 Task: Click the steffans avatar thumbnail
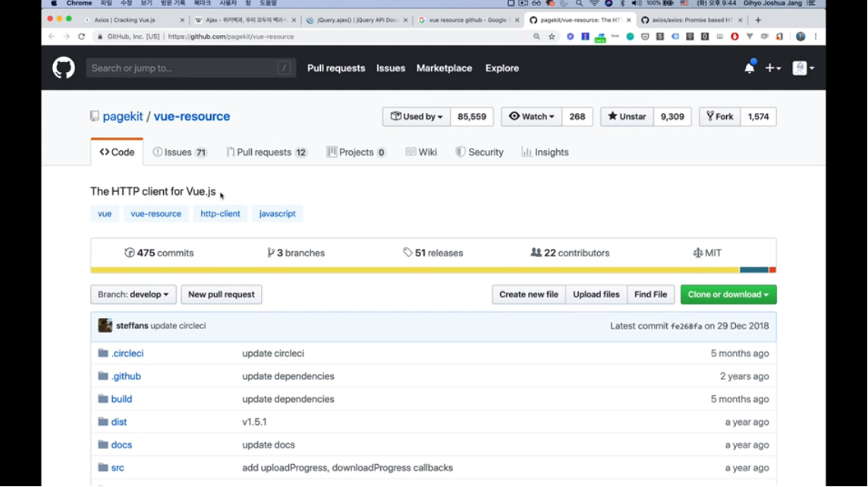pos(105,325)
